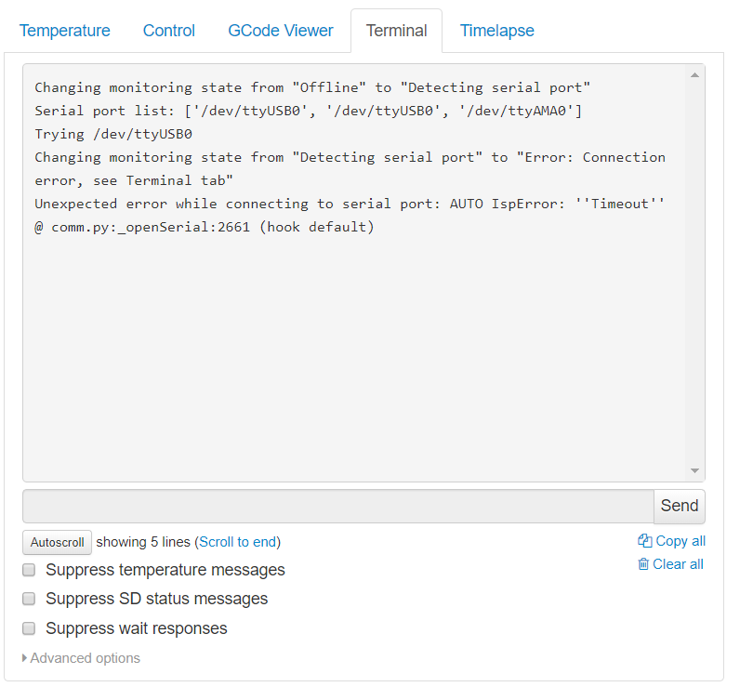The image size is (740, 700).
Task: Select the Terminal tab
Action: click(396, 31)
